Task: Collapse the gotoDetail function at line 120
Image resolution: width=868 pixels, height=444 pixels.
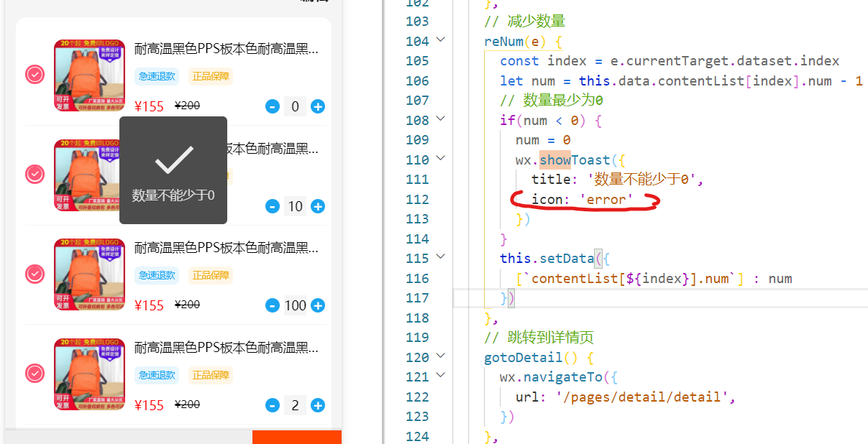Action: tap(441, 356)
